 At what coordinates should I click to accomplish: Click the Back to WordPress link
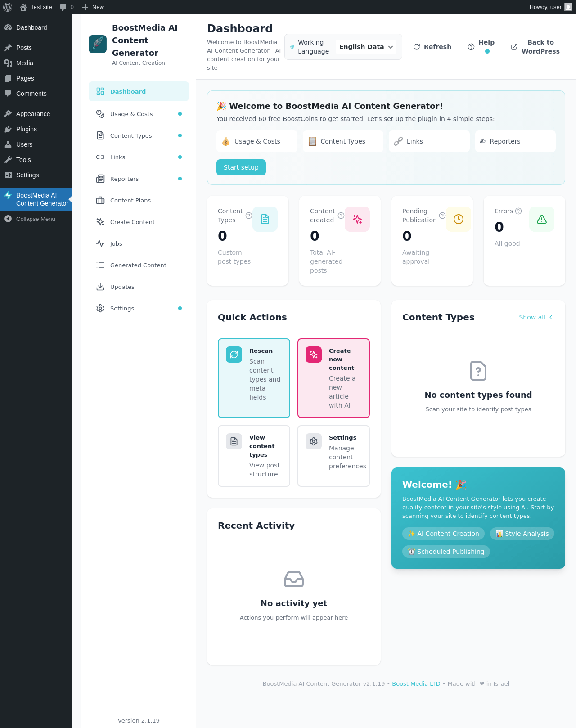[x=535, y=47]
